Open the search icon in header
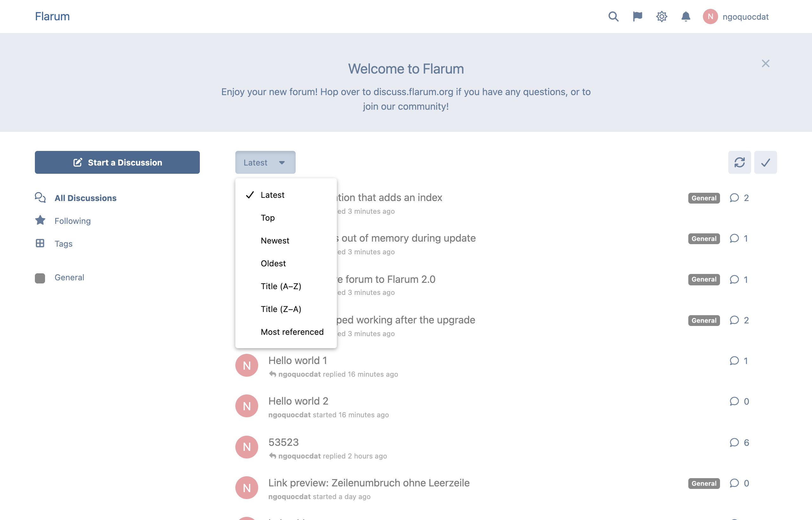The image size is (812, 520). click(x=613, y=16)
